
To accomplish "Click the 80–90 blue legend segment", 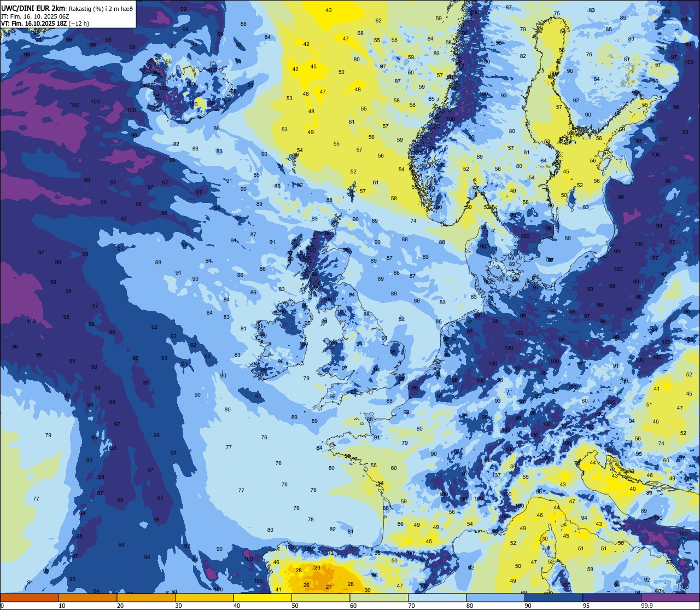I will pos(495,597).
